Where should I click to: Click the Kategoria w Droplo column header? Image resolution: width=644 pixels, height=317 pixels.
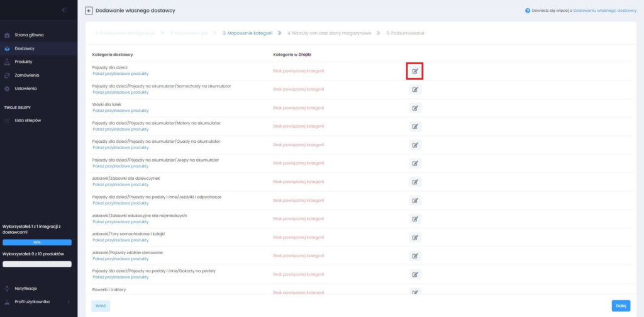pos(294,54)
